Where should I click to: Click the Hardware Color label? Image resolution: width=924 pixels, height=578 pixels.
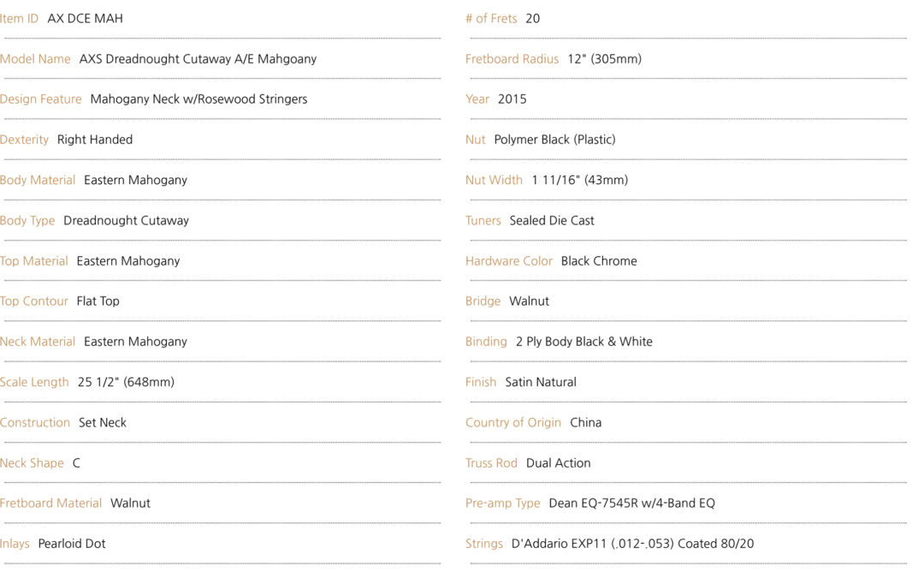pyautogui.click(x=508, y=260)
